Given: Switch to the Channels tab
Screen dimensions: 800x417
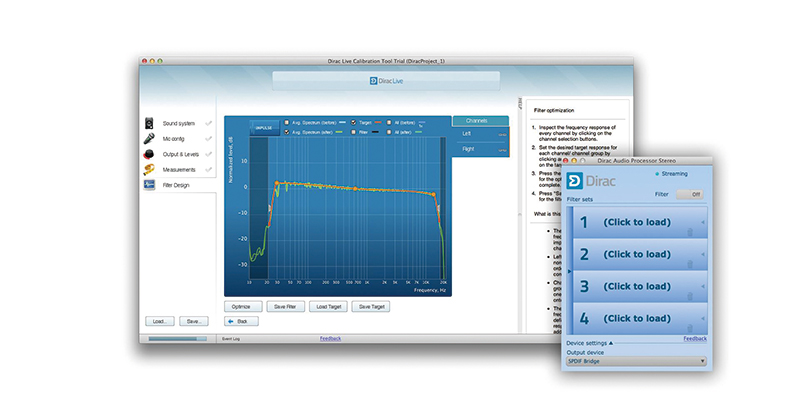Looking at the screenshot, I should [480, 121].
